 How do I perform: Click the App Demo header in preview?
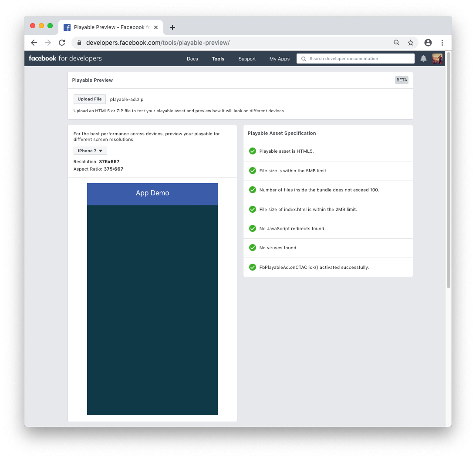coord(152,193)
